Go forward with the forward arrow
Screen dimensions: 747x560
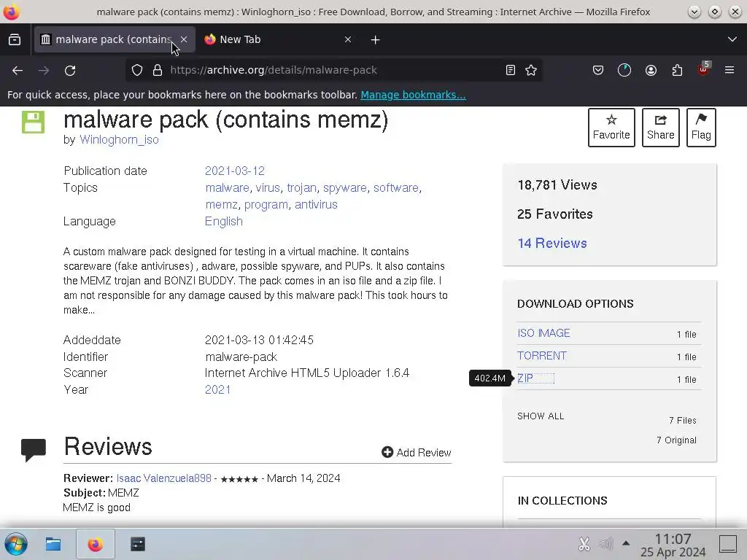(x=44, y=71)
